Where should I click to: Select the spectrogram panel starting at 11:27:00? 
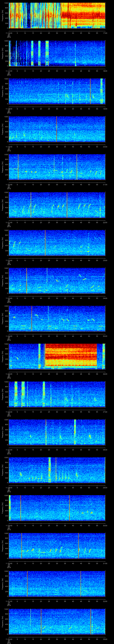pos(57,432)
